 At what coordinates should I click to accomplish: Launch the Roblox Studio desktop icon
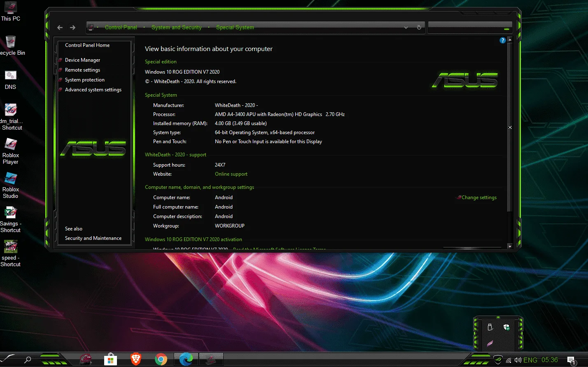pyautogui.click(x=10, y=185)
